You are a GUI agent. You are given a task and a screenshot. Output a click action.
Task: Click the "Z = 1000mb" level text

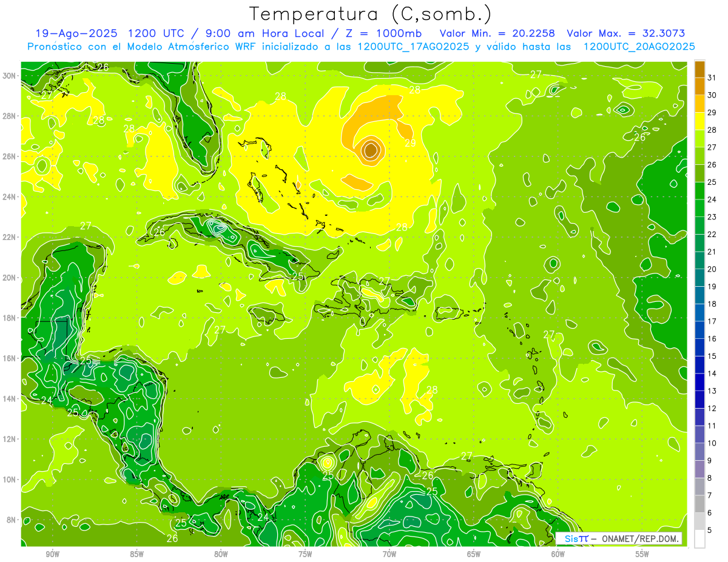tap(383, 33)
